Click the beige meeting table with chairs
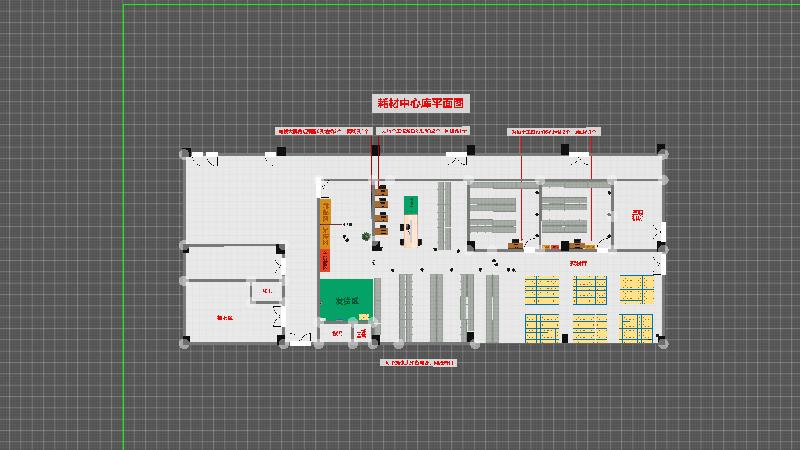Viewport: 800px width, 450px height. pos(410,231)
